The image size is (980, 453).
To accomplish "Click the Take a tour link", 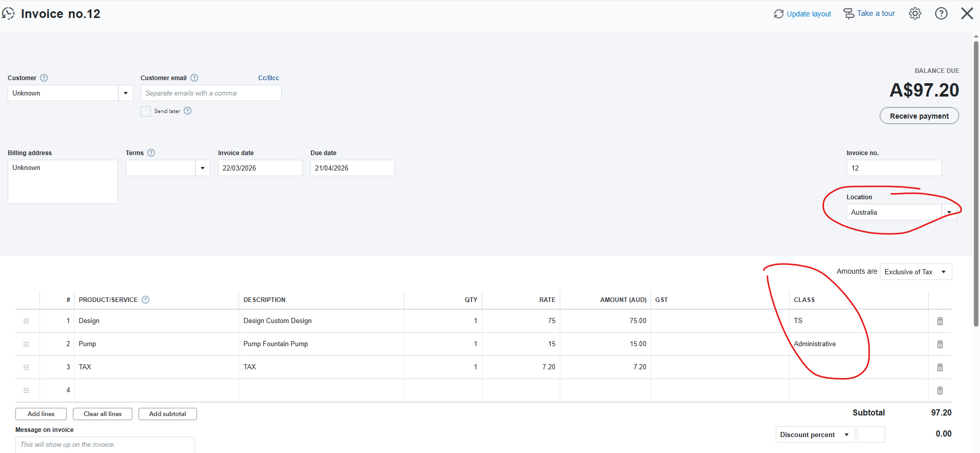I will [x=876, y=13].
